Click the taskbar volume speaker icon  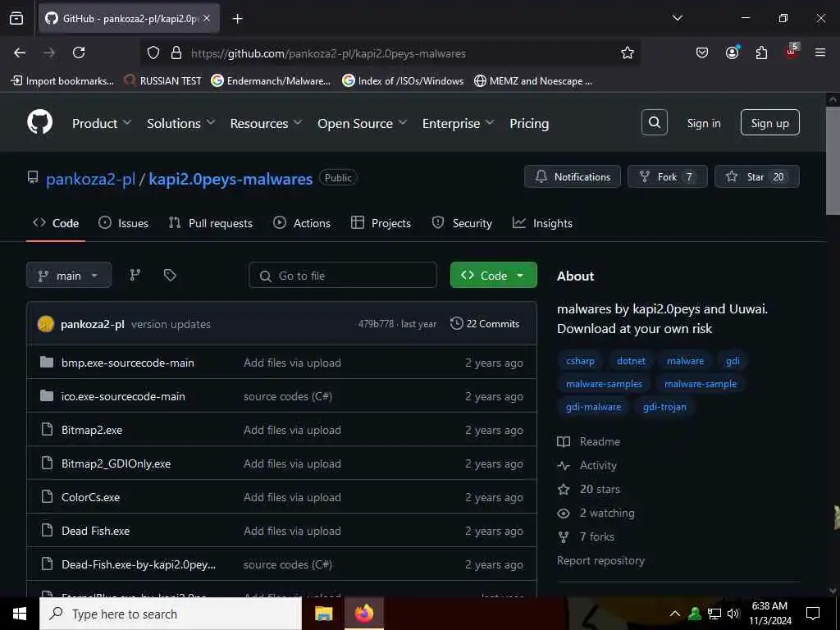[733, 614]
